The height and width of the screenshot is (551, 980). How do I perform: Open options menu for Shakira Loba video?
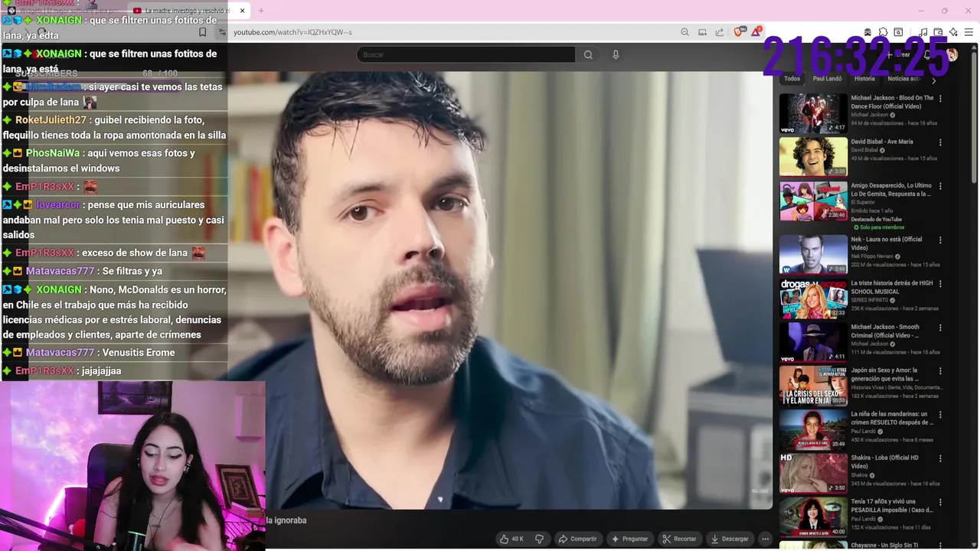coord(940,458)
